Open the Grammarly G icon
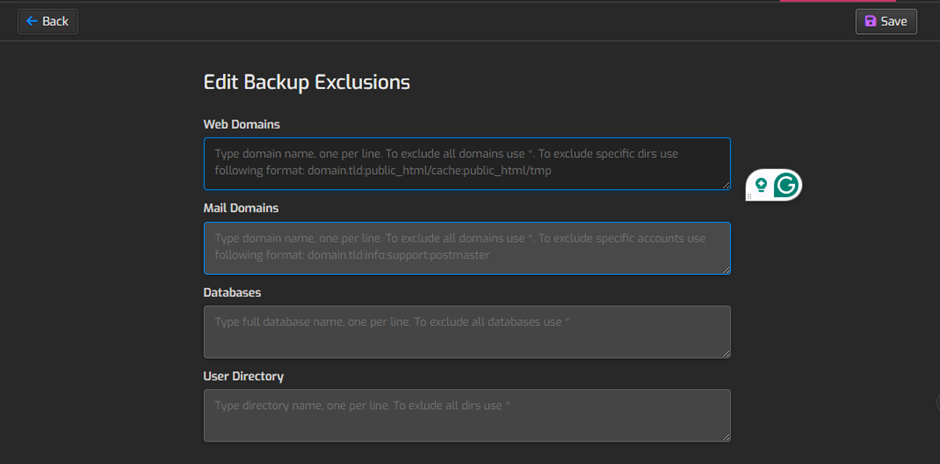The image size is (940, 464). point(787,185)
